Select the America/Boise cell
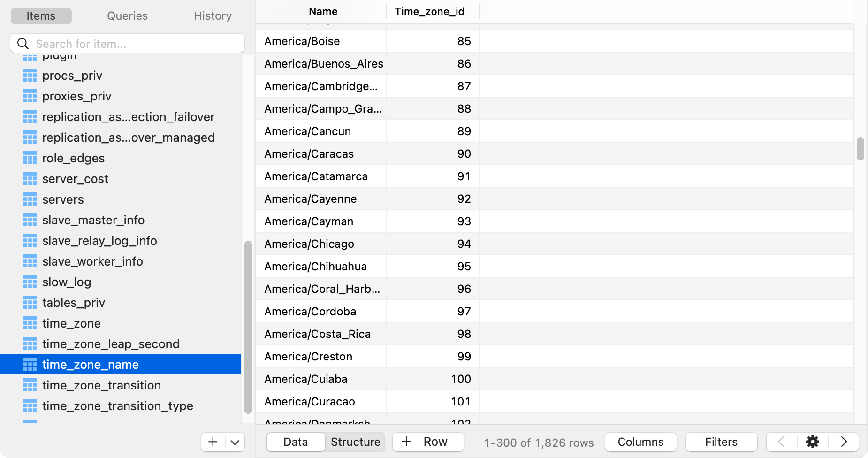The image size is (868, 458). point(321,41)
